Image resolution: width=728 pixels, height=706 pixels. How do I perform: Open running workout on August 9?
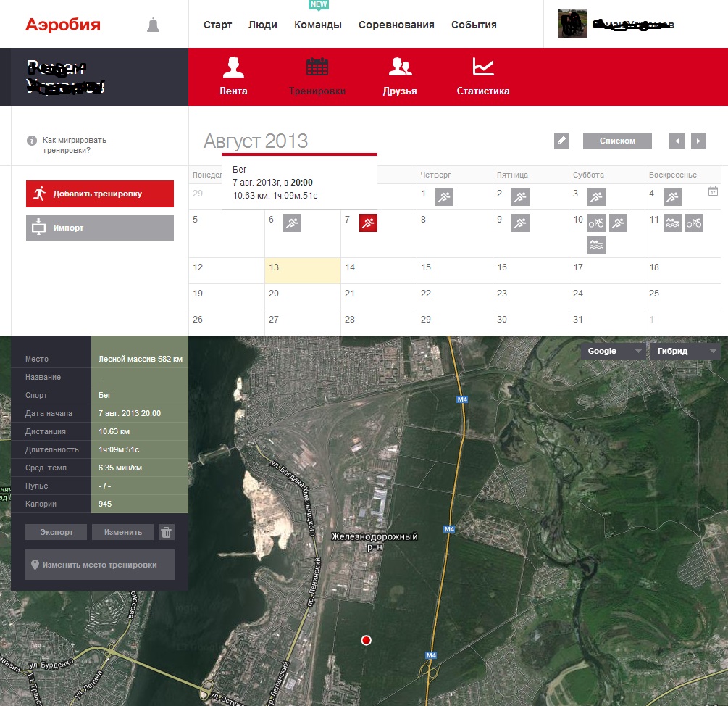(x=520, y=223)
